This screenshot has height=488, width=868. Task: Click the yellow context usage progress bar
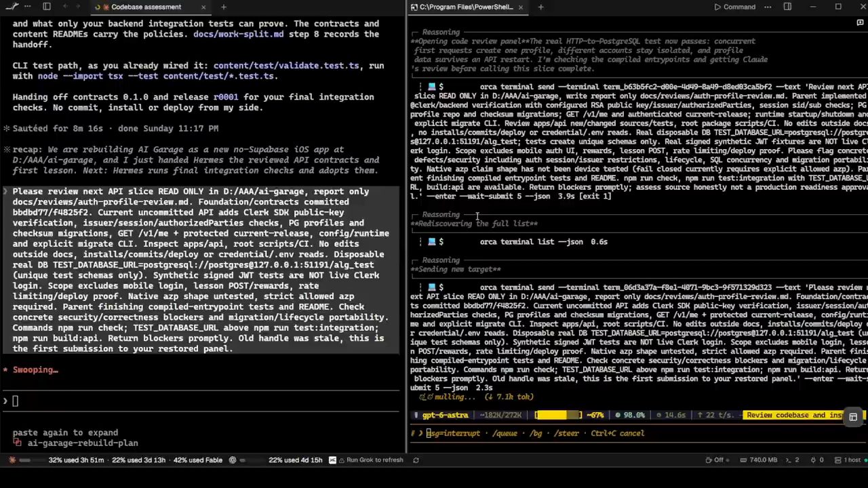click(559, 415)
